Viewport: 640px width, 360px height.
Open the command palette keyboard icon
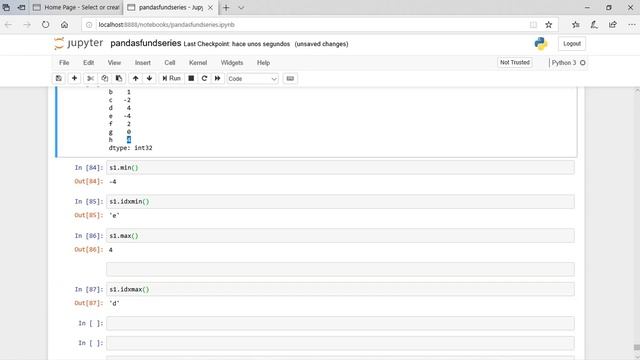(x=290, y=78)
